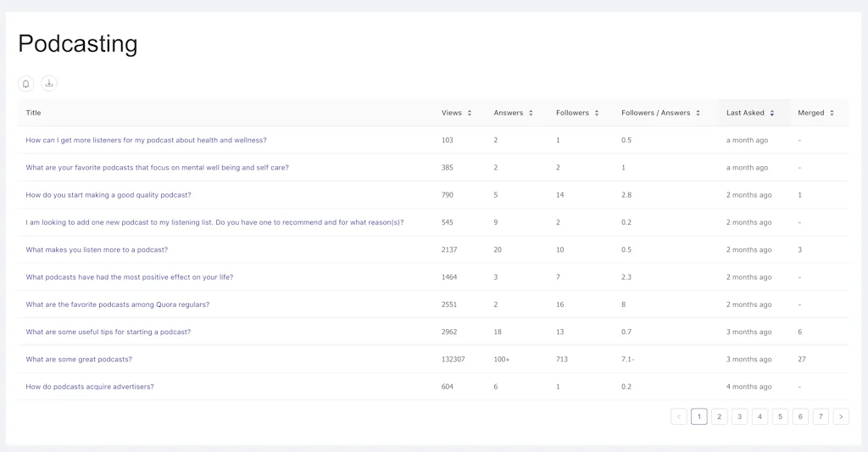Screen dimensions: 868x452
Task: Click Views value 1464
Action: point(449,277)
